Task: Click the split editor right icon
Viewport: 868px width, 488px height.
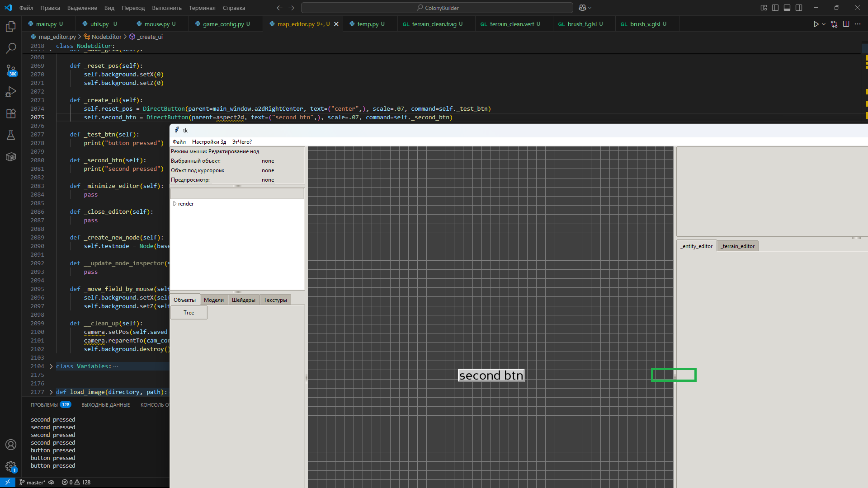Action: 846,24
